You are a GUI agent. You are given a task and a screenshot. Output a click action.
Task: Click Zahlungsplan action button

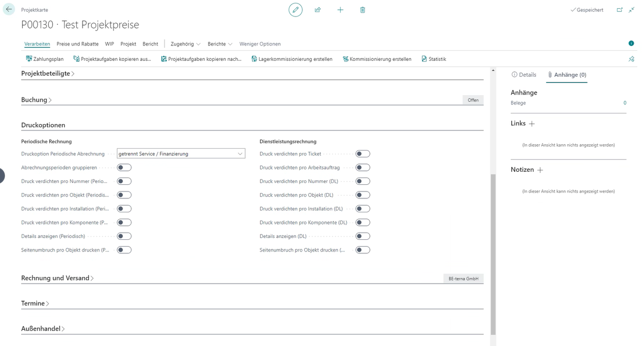[44, 59]
